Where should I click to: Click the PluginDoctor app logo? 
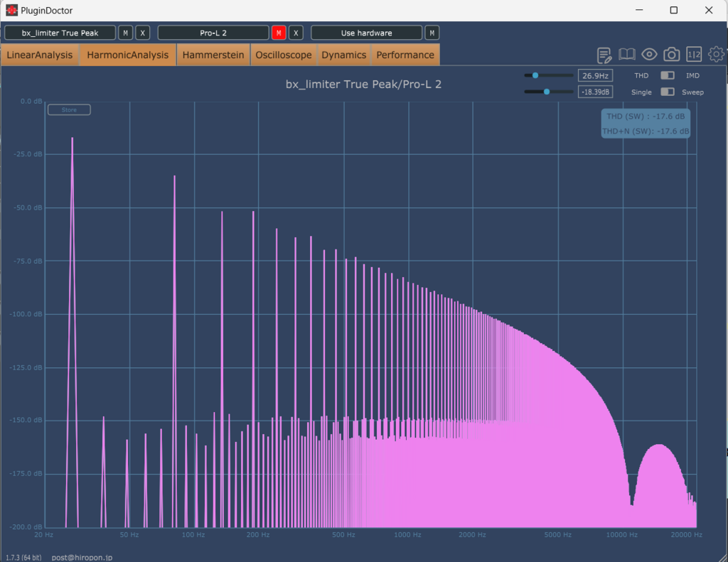tap(11, 10)
